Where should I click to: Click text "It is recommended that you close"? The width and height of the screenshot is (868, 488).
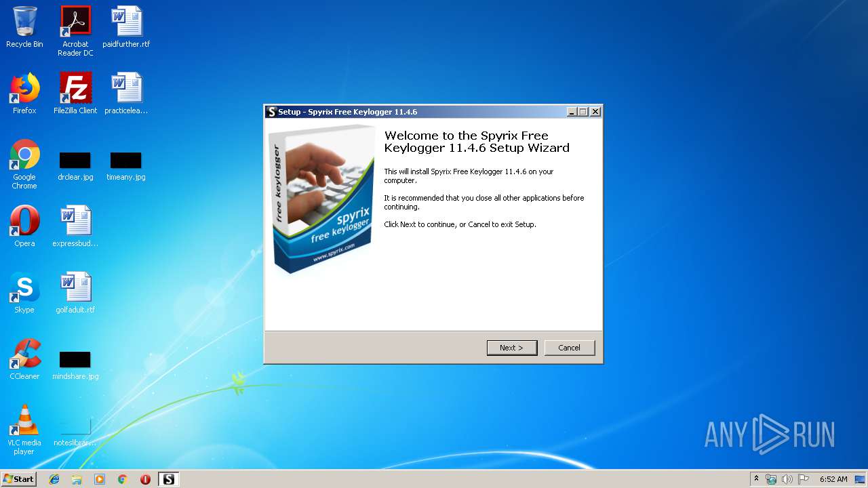[x=439, y=199]
